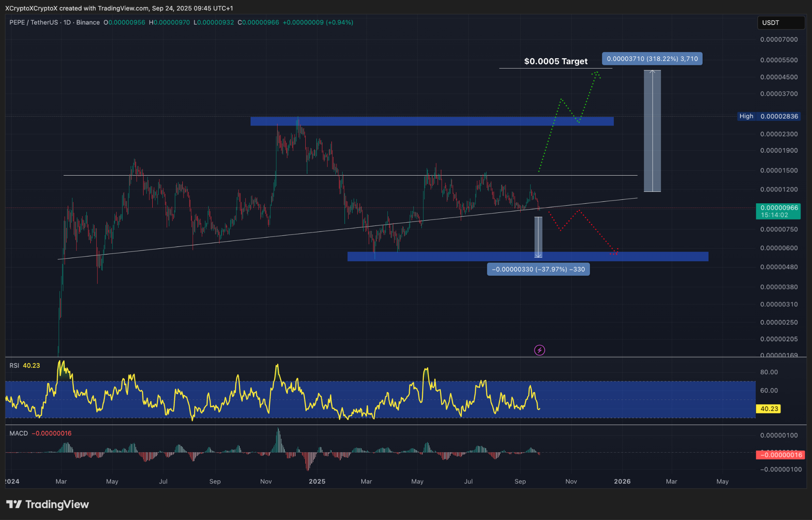Click the TradingView logo icon
This screenshot has height=520, width=812.
coord(14,504)
